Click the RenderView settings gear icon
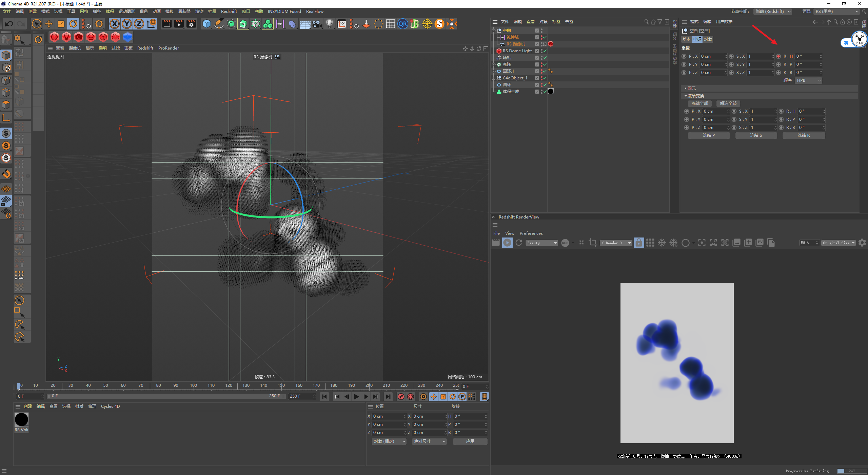The image size is (868, 475). click(862, 243)
